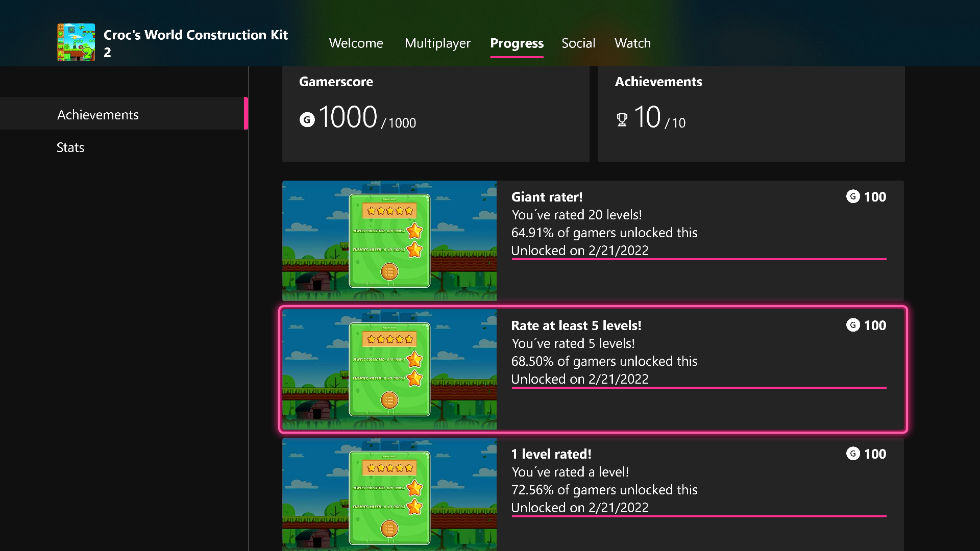Click unlock date under Rate at least 5 levels!
Image resolution: width=980 pixels, height=551 pixels.
tap(580, 379)
